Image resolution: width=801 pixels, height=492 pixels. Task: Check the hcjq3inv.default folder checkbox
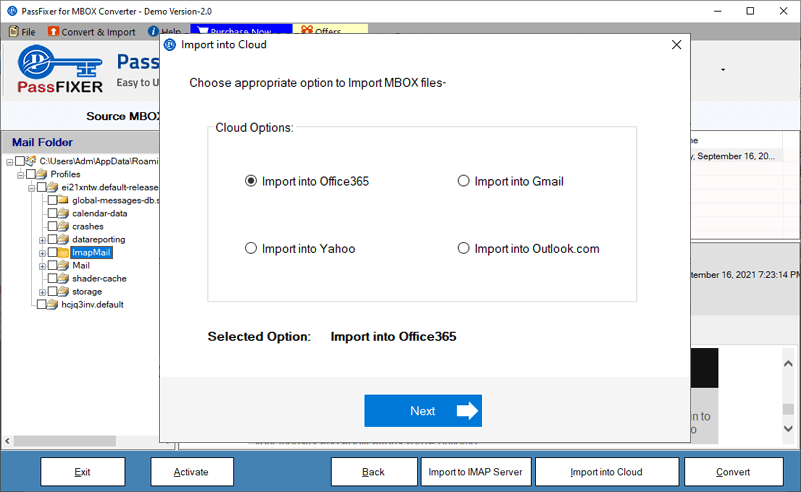[41, 304]
